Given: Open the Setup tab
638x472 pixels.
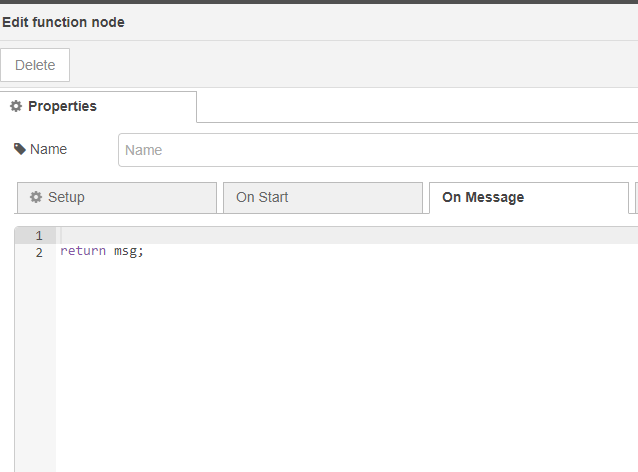Looking at the screenshot, I should [117, 198].
